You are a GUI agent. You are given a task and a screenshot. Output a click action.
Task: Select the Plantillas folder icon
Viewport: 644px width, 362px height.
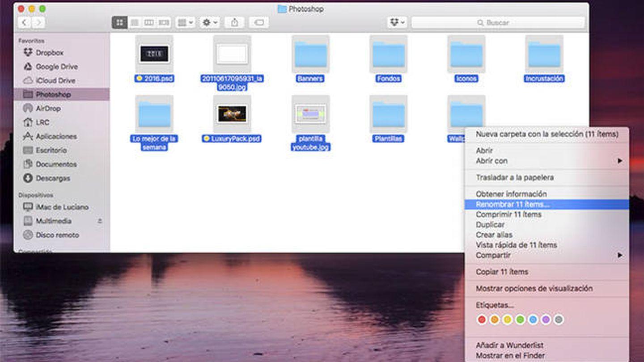[x=388, y=114]
